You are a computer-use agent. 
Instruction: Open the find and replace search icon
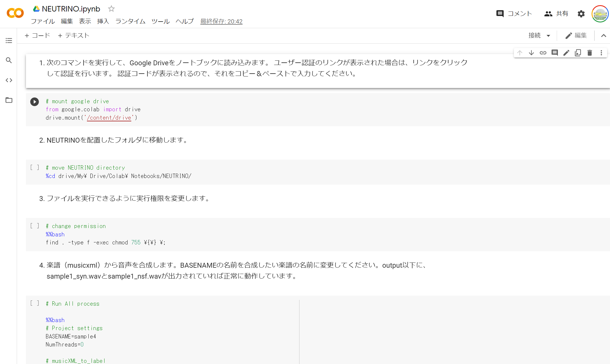tap(9, 60)
